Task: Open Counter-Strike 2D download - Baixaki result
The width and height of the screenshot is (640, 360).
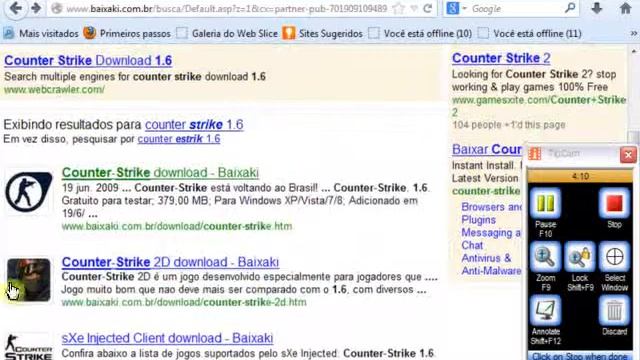Action: (x=170, y=262)
